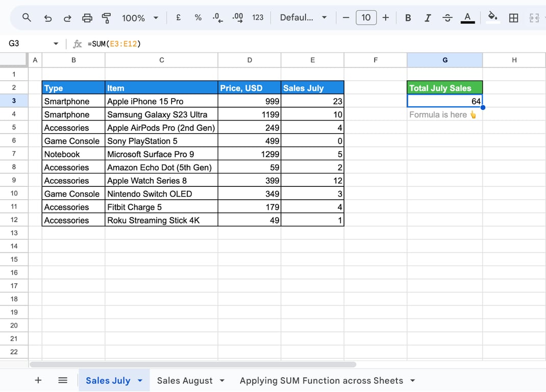Click the Samsung Galaxy S23 Ultra cell
Screen dimensions: 546x392
(162, 114)
